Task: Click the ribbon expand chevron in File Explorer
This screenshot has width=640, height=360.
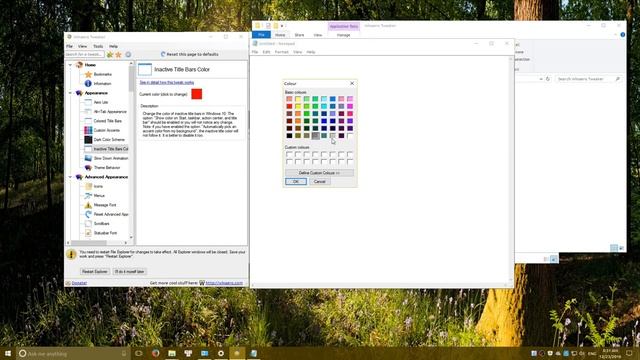Action: (616, 35)
